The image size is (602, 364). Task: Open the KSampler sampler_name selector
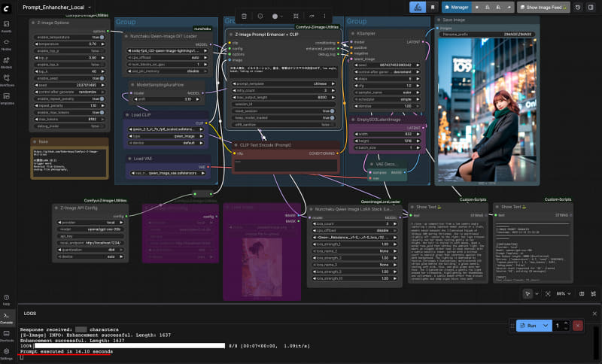tap(387, 93)
